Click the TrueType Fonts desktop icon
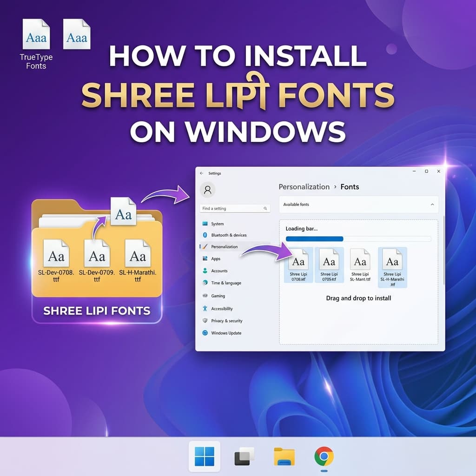This screenshot has height=476, width=476. click(36, 44)
